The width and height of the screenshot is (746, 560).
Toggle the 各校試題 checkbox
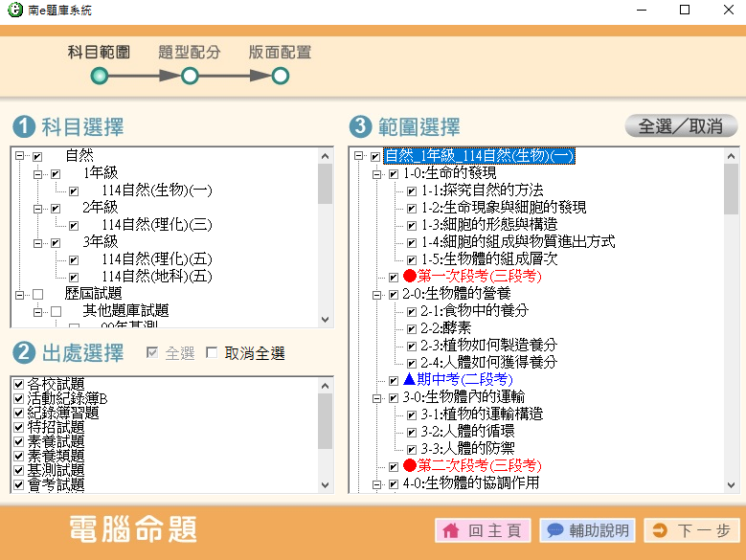pos(18,384)
